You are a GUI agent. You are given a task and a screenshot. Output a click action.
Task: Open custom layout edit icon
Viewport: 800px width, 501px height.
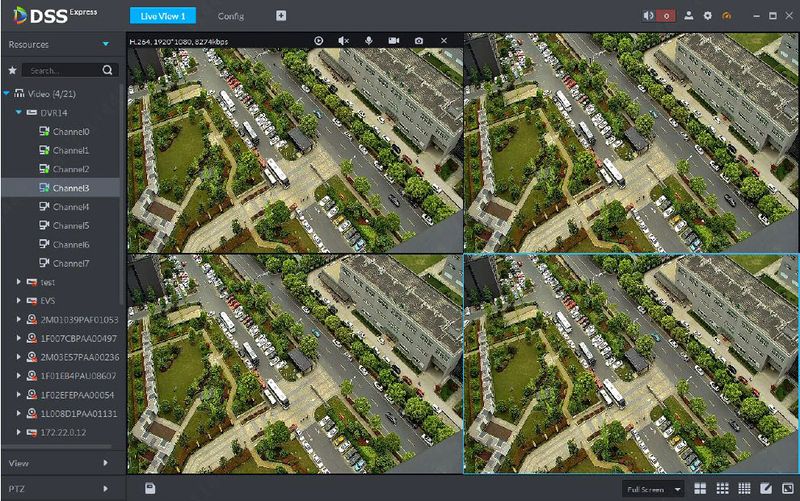[x=766, y=489]
